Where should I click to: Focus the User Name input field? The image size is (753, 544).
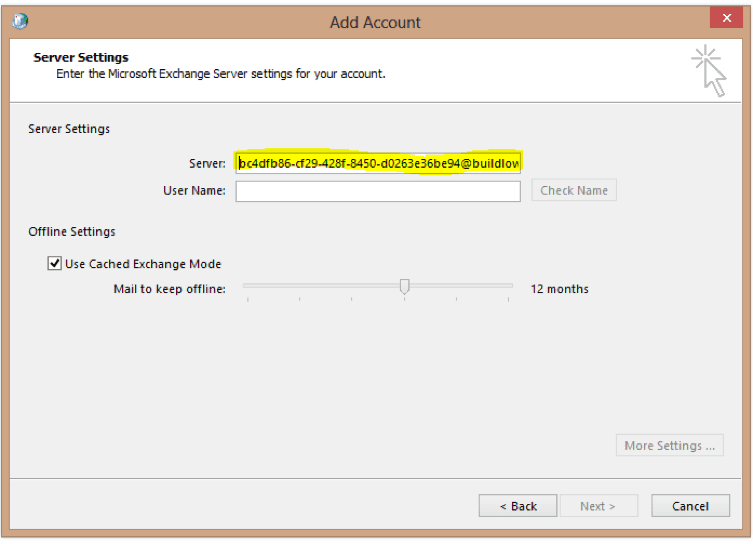[378, 191]
